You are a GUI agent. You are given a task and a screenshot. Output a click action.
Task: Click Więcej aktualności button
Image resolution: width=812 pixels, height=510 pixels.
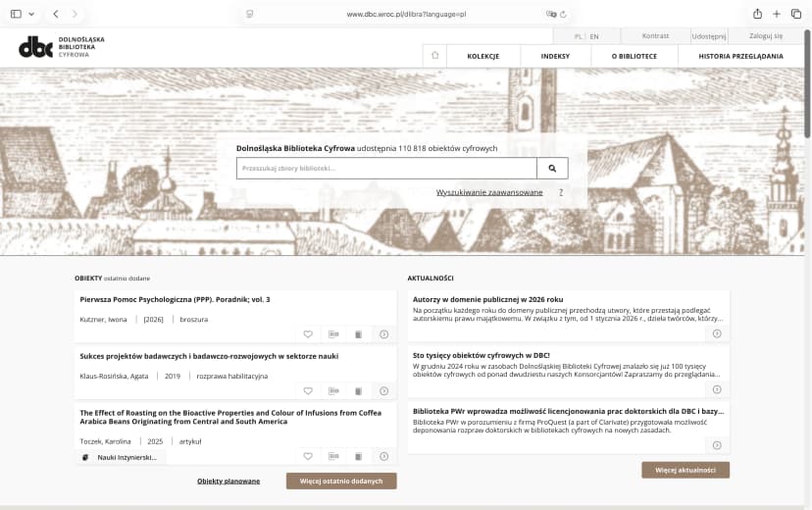[x=685, y=470]
